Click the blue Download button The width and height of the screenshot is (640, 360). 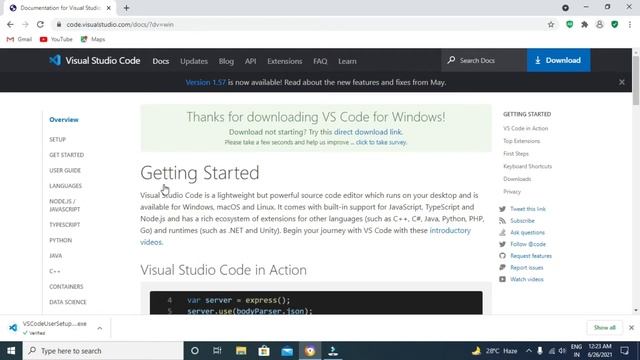pos(558,60)
